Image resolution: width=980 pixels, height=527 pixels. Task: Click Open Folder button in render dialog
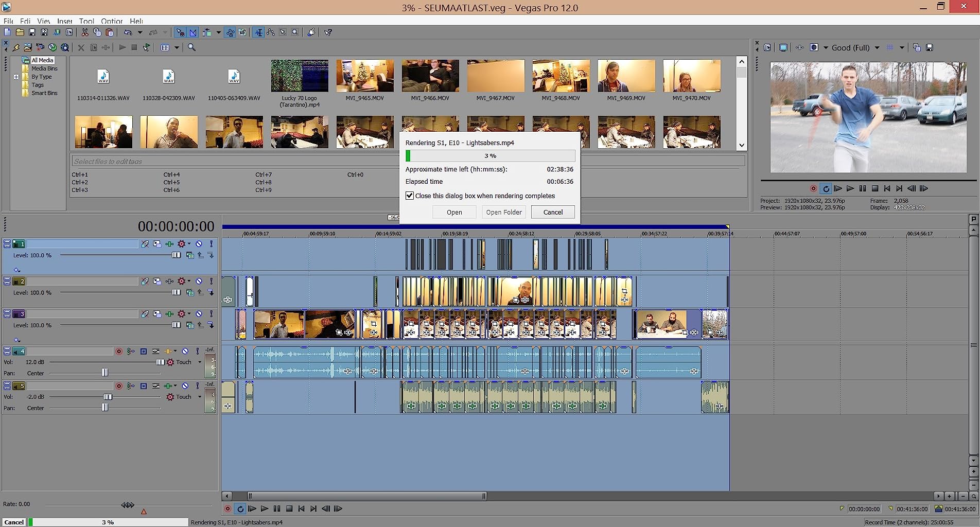tap(503, 212)
